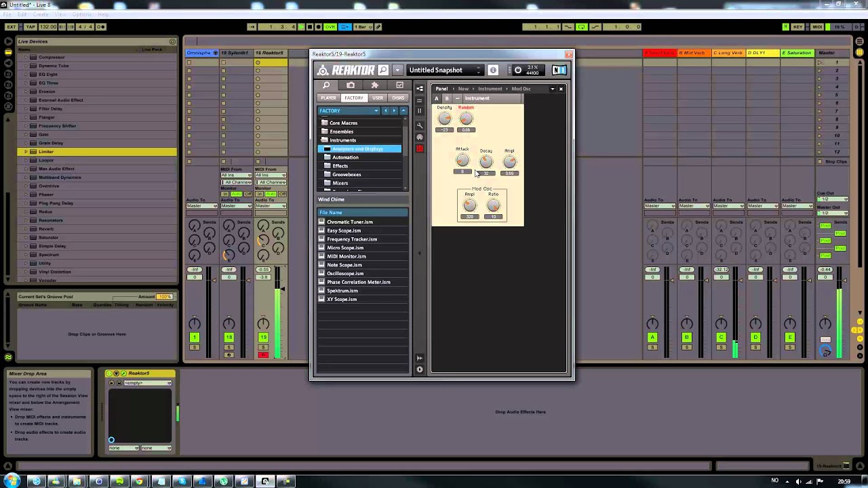
Task: Expand the Compressor device in Live Devices
Action: pos(26,57)
